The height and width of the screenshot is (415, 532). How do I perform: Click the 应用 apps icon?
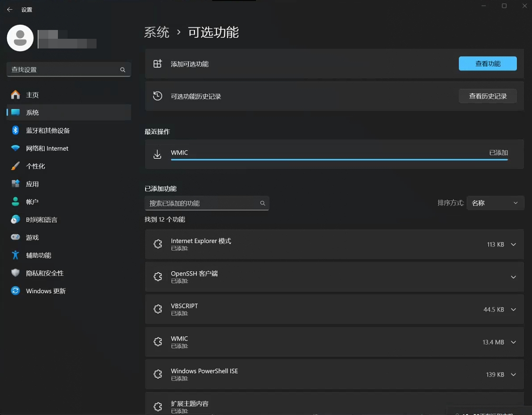[x=15, y=184]
